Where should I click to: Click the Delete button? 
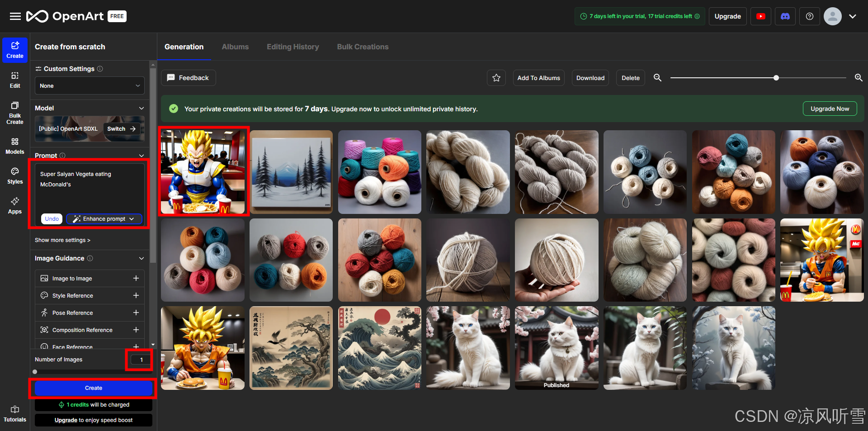pos(631,78)
